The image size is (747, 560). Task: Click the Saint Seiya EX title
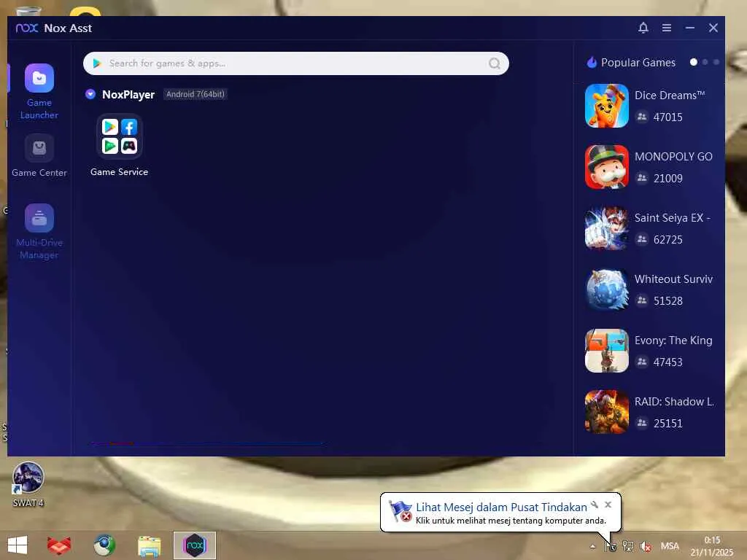672,217
